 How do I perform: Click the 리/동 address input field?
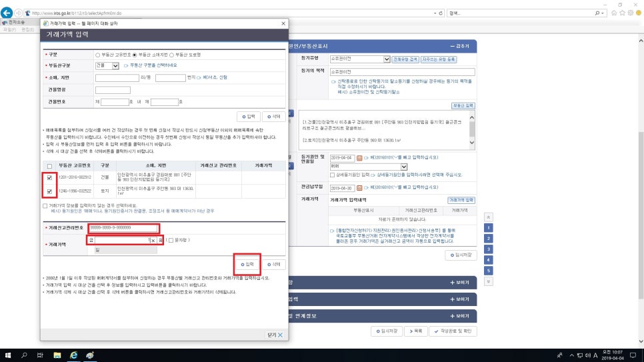[117, 77]
